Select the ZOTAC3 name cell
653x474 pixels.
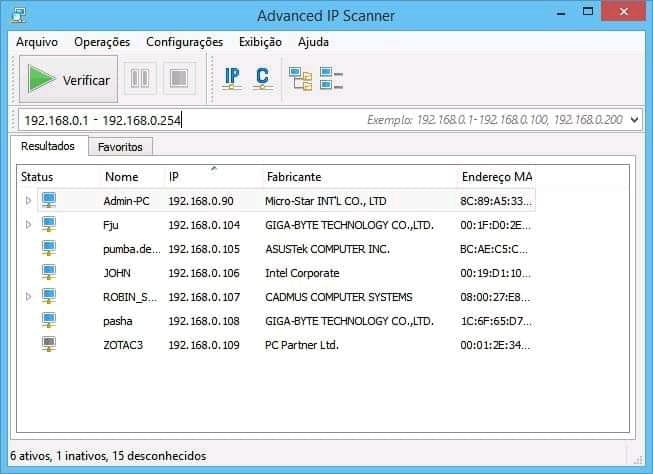click(x=123, y=345)
